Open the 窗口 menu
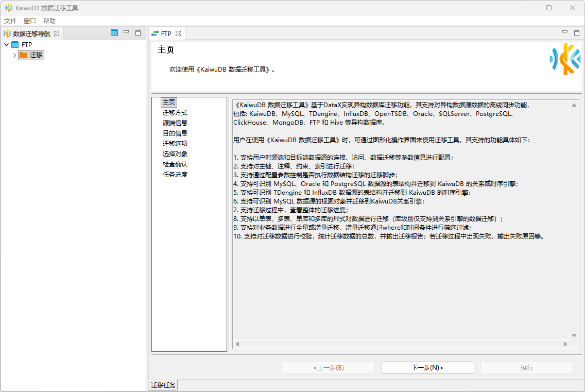The image size is (585, 392). (30, 21)
